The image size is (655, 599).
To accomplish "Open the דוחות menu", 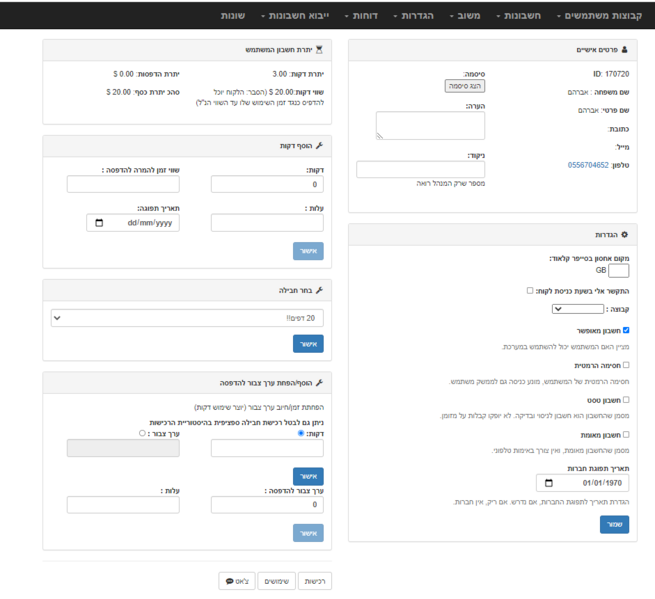I will [361, 15].
